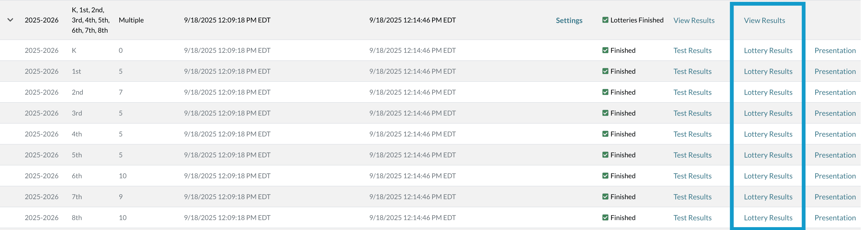Screen dimensions: 868x230
Task: Open Test Results for 7th grade
Action: (692, 197)
